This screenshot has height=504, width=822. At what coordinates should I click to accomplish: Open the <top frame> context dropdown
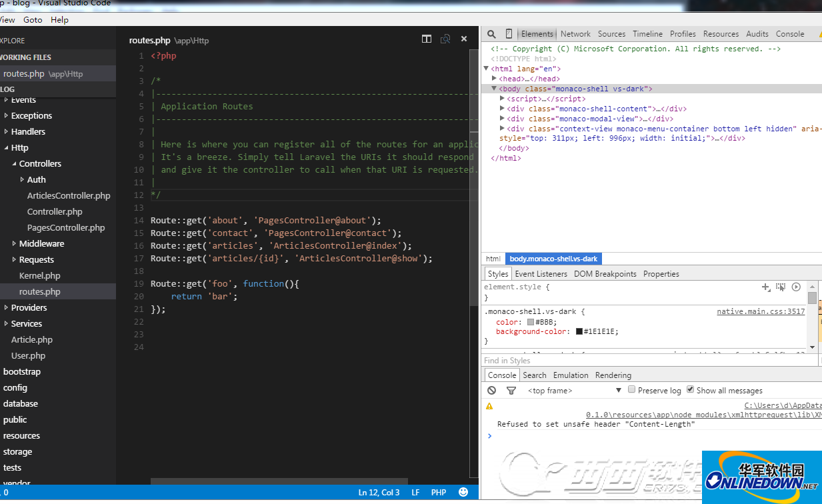point(573,391)
